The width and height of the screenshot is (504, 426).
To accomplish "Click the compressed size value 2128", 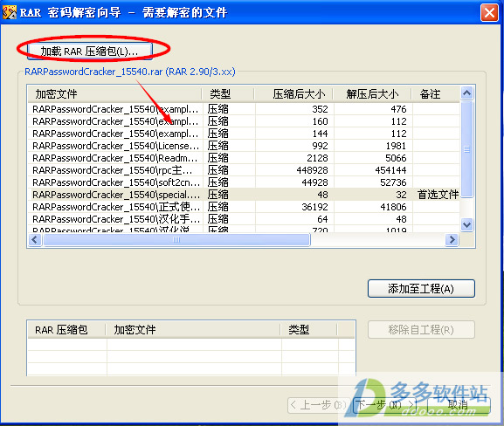I will pyautogui.click(x=317, y=158).
